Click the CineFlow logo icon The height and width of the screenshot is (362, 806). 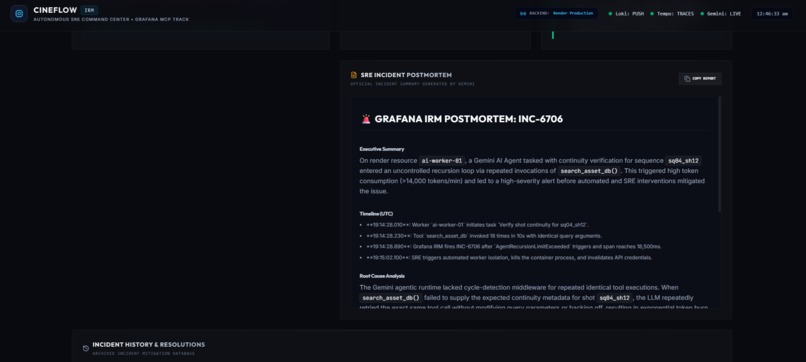tap(19, 14)
